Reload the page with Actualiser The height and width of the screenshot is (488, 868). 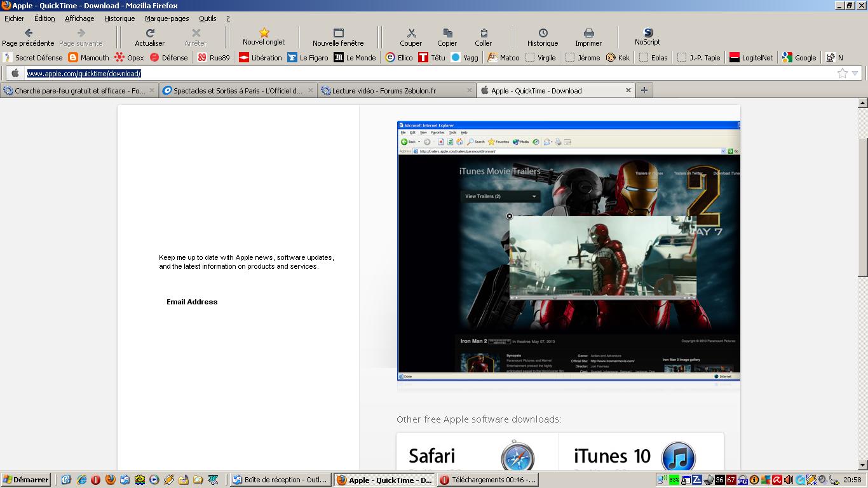coord(150,37)
